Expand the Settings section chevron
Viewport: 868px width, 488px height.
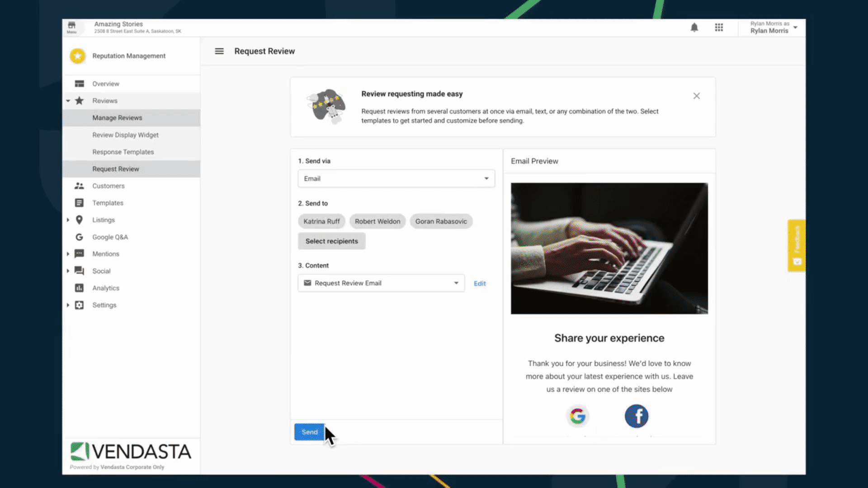[67, 305]
